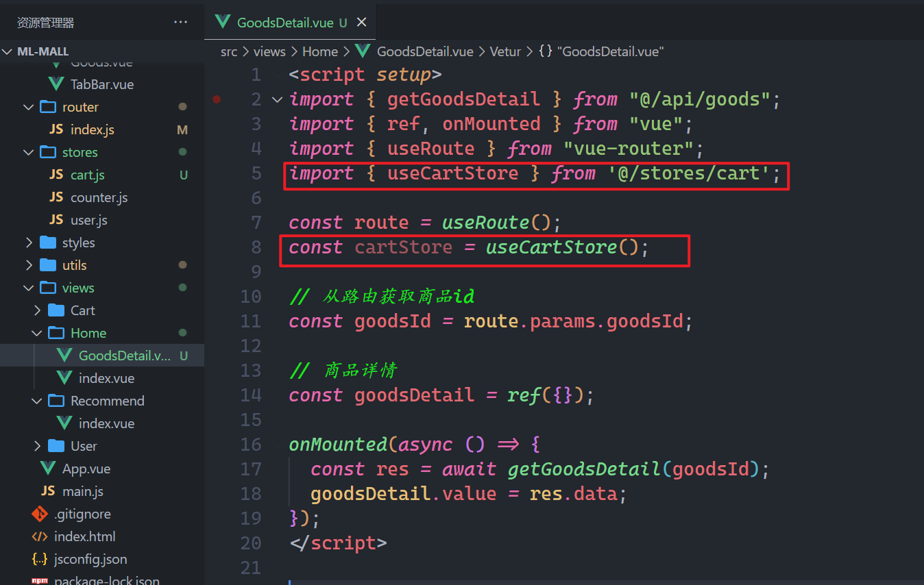Click the 资源管理器 explorer panel title
924x585 pixels.
point(45,23)
